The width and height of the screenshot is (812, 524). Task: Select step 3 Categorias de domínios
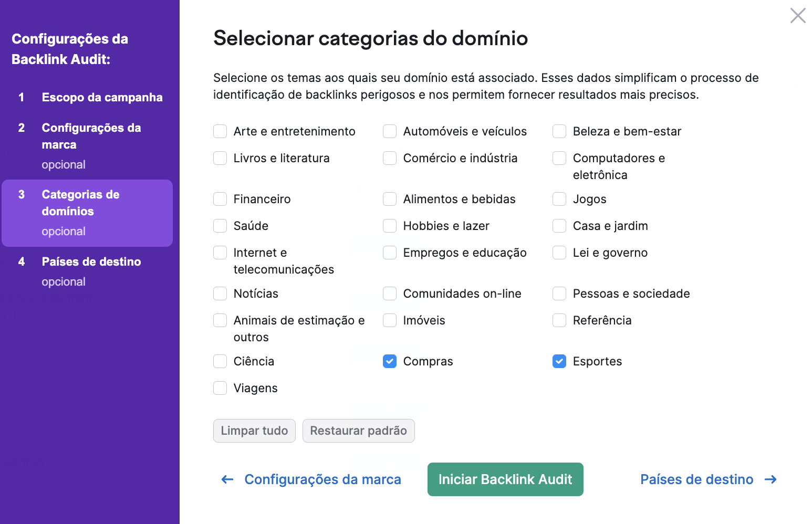coord(87,213)
